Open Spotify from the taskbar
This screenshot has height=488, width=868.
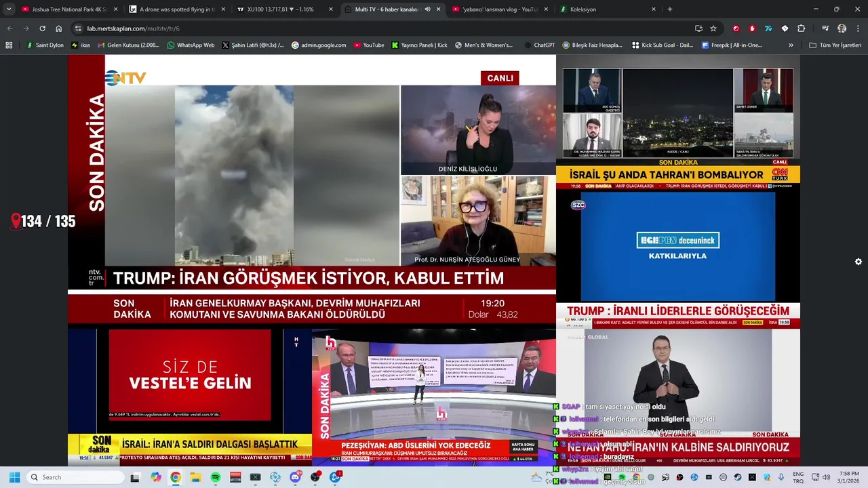[x=216, y=477]
